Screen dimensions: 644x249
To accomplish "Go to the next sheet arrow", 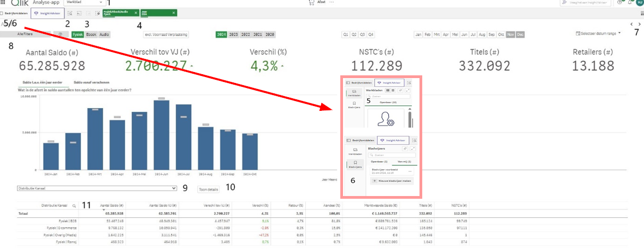I will [640, 25].
